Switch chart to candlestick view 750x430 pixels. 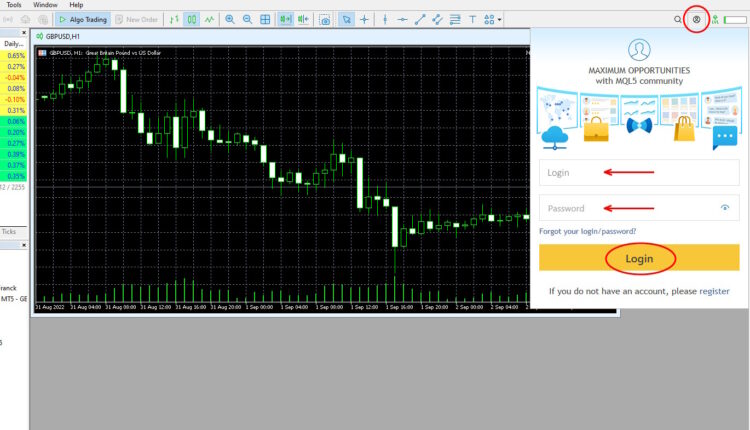tap(191, 19)
